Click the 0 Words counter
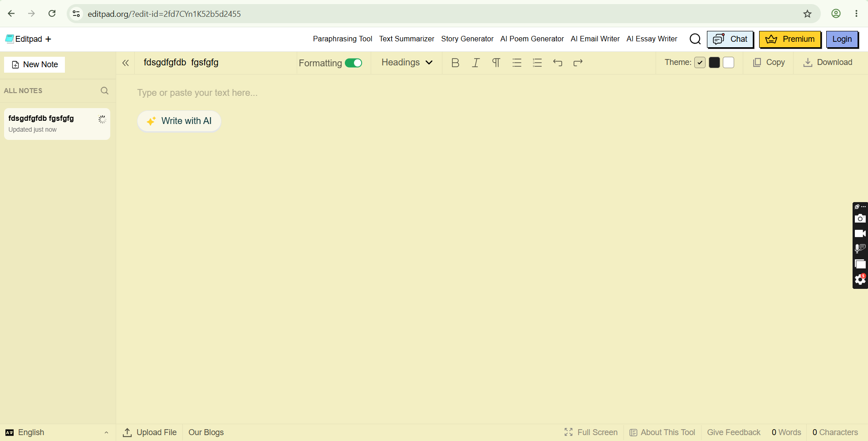 tap(786, 432)
